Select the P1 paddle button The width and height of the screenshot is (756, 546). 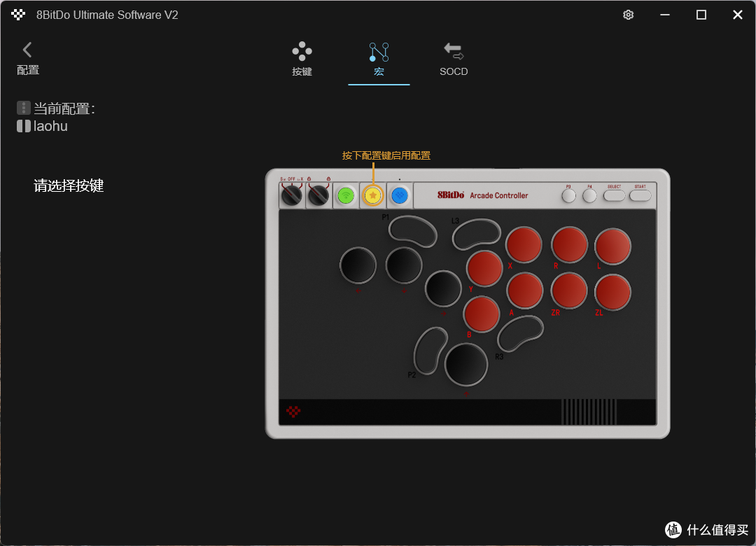[x=413, y=232]
